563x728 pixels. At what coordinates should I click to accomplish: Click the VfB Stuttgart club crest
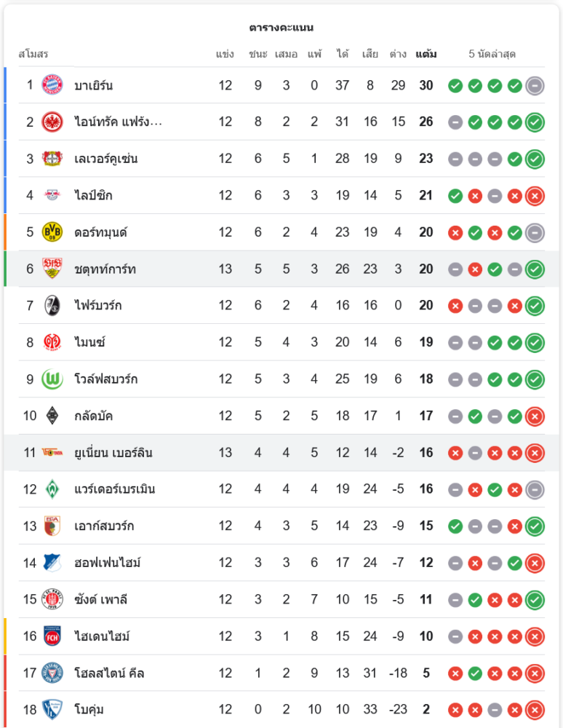coord(52,269)
